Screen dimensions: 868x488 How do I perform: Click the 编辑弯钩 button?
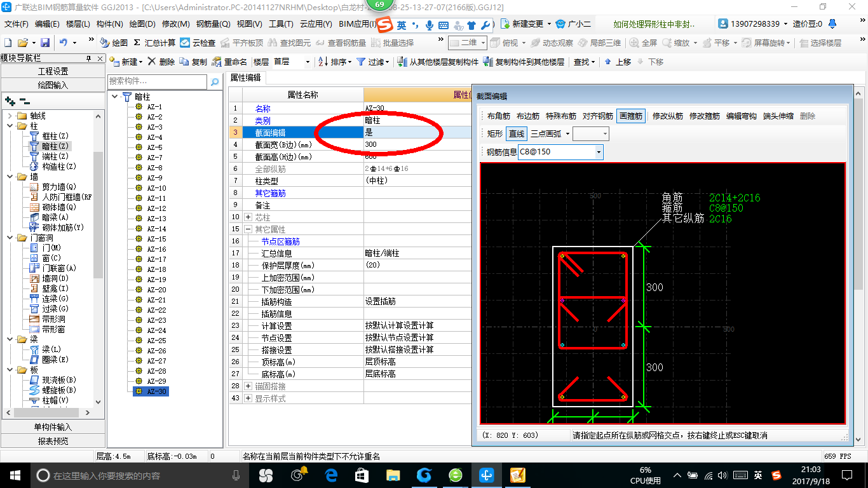(x=742, y=116)
